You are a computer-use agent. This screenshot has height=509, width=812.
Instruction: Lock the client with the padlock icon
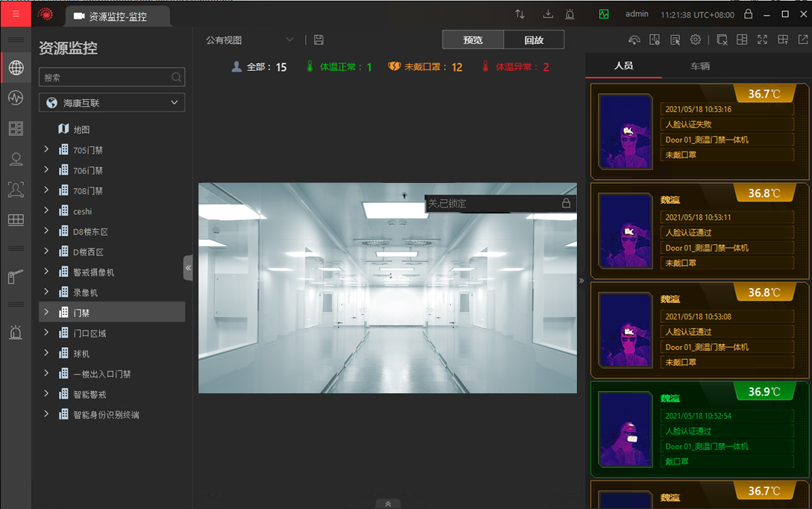(749, 14)
